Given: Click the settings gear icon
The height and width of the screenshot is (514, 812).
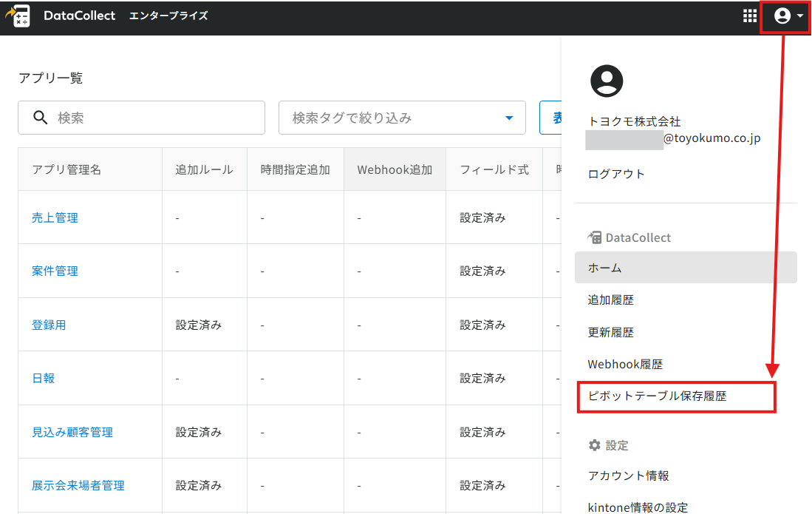Looking at the screenshot, I should tap(595, 445).
